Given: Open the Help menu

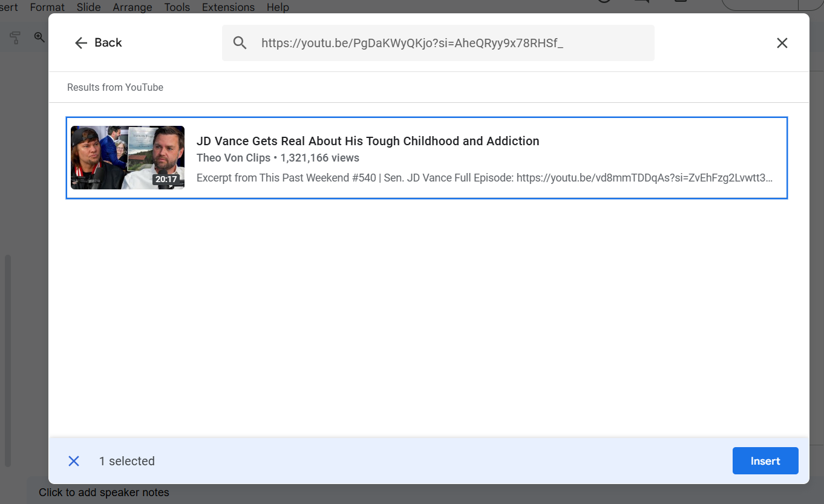Looking at the screenshot, I should click(278, 7).
